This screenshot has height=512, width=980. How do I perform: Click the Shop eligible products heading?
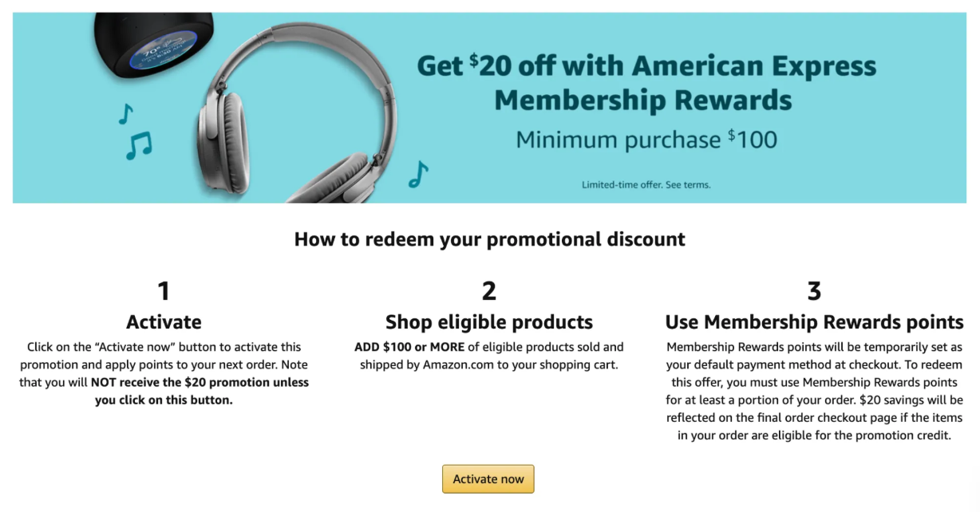pyautogui.click(x=489, y=322)
